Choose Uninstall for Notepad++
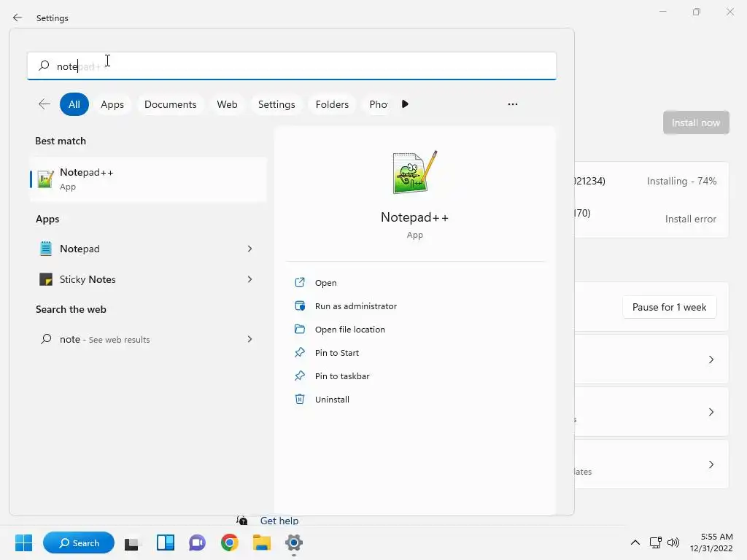This screenshot has width=747, height=560. tap(332, 399)
